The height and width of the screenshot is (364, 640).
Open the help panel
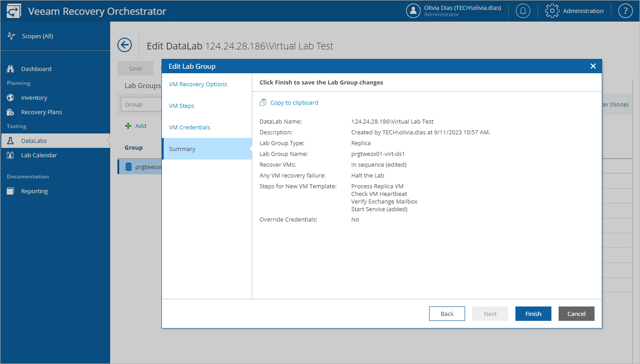[x=626, y=10]
